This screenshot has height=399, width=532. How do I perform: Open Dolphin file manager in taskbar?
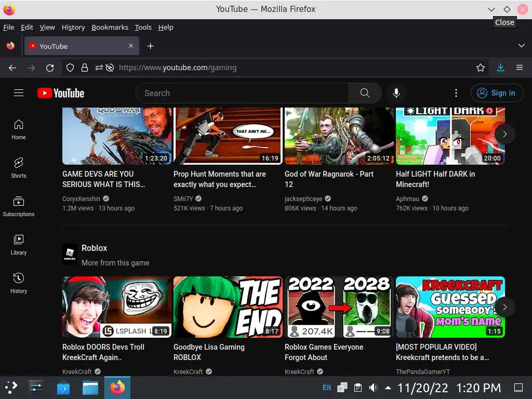point(90,387)
